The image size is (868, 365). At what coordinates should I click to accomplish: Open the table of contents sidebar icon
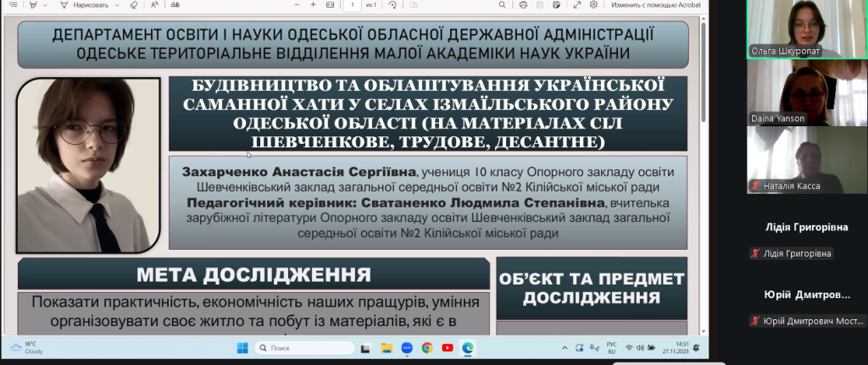[12, 5]
